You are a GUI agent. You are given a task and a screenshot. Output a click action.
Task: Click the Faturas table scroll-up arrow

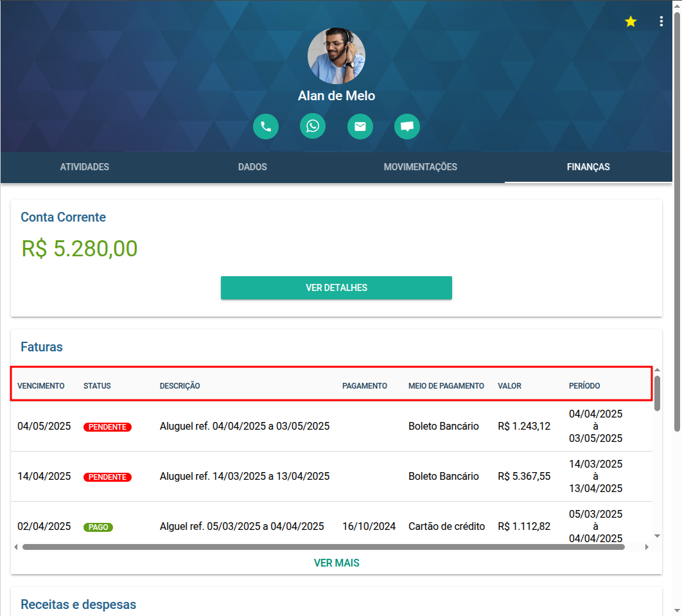(x=657, y=370)
